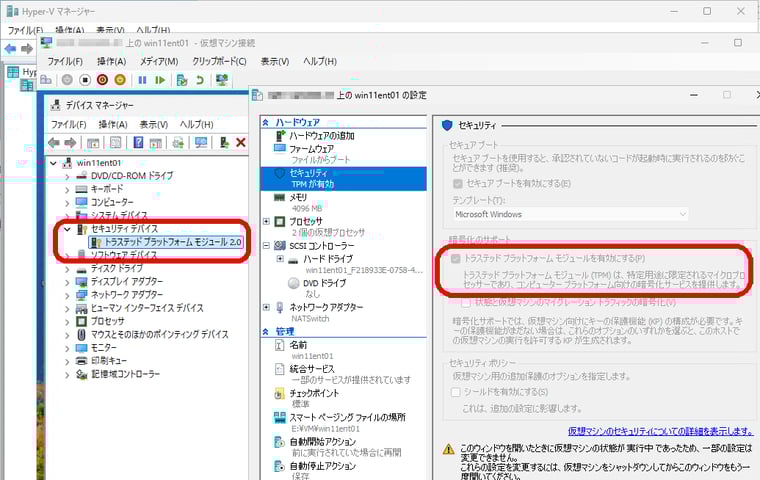Click show/hide console tree icon in Device Manager
The height and width of the screenshot is (480, 760).
pyautogui.click(x=93, y=143)
